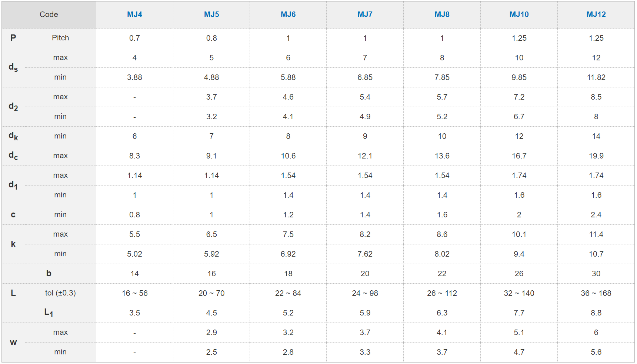Open the MJ4 column header link

[x=134, y=14]
